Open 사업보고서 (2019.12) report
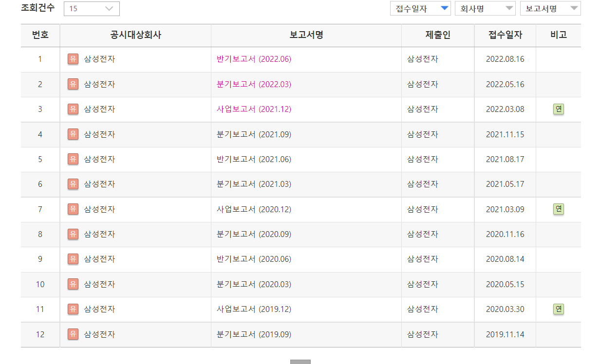Image resolution: width=600 pixels, height=364 pixels. tap(254, 309)
